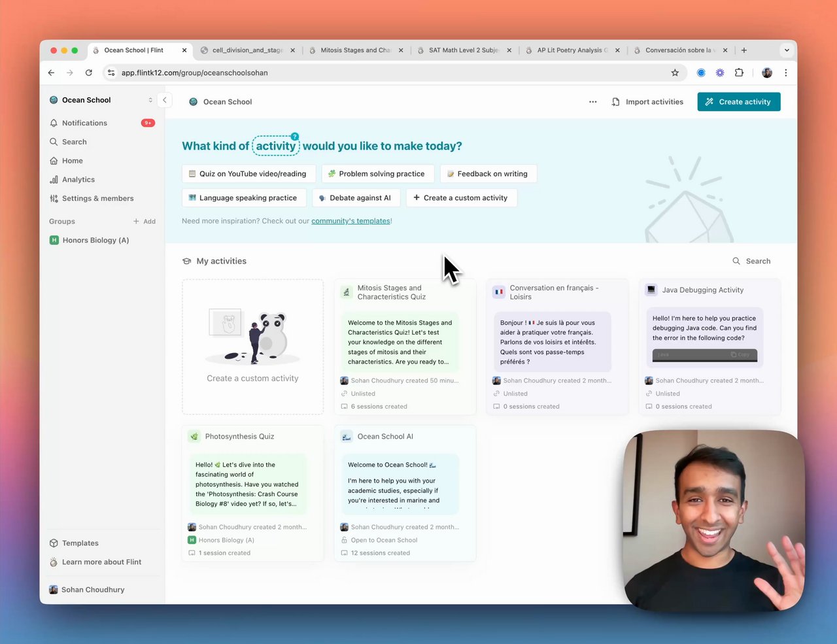Click the question mark badge on activity
The width and height of the screenshot is (837, 644).
pyautogui.click(x=295, y=137)
